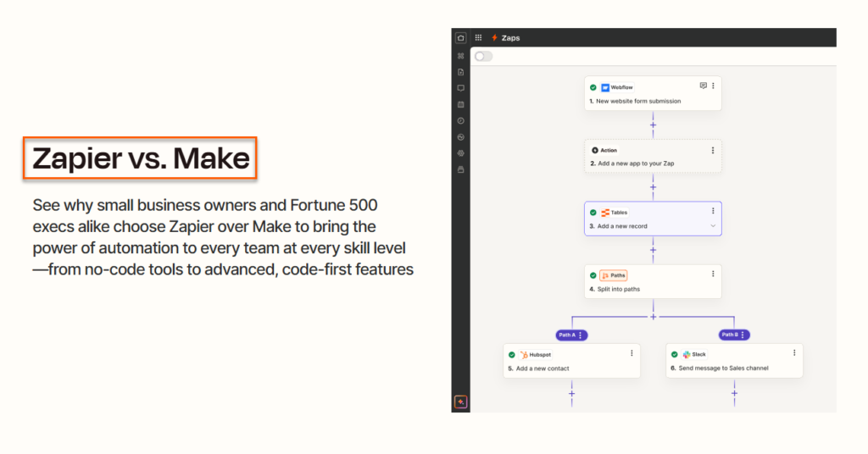868x454 pixels.
Task: Open the Slack step's three-dot menu
Action: [794, 353]
